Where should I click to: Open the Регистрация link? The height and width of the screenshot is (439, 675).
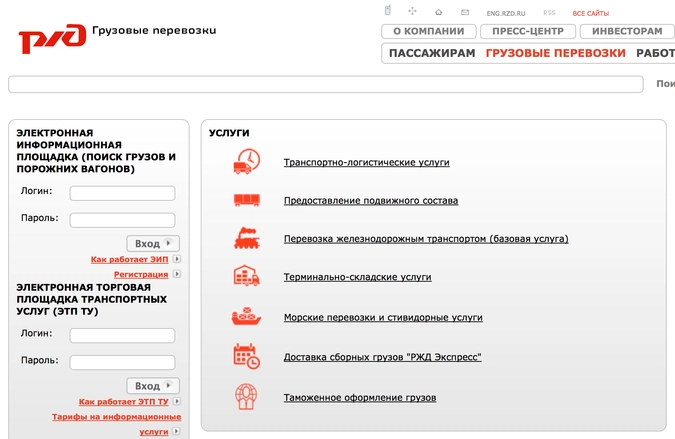tap(140, 274)
